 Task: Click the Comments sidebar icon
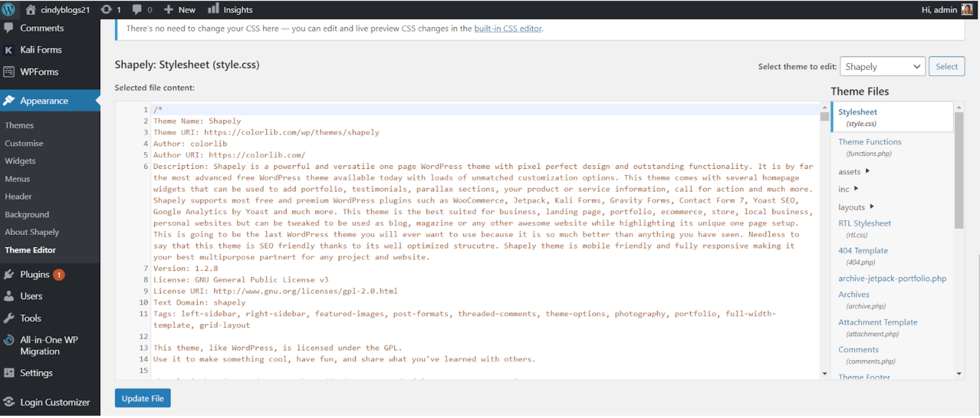click(9, 28)
